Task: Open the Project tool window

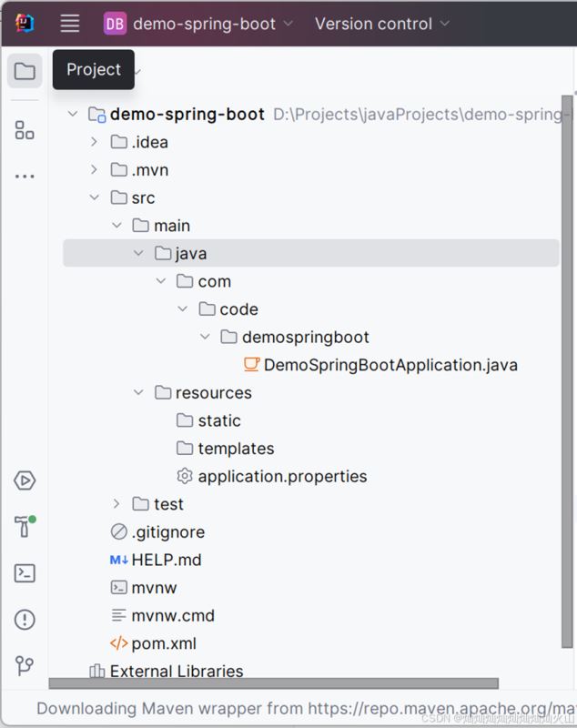Action: (x=25, y=70)
